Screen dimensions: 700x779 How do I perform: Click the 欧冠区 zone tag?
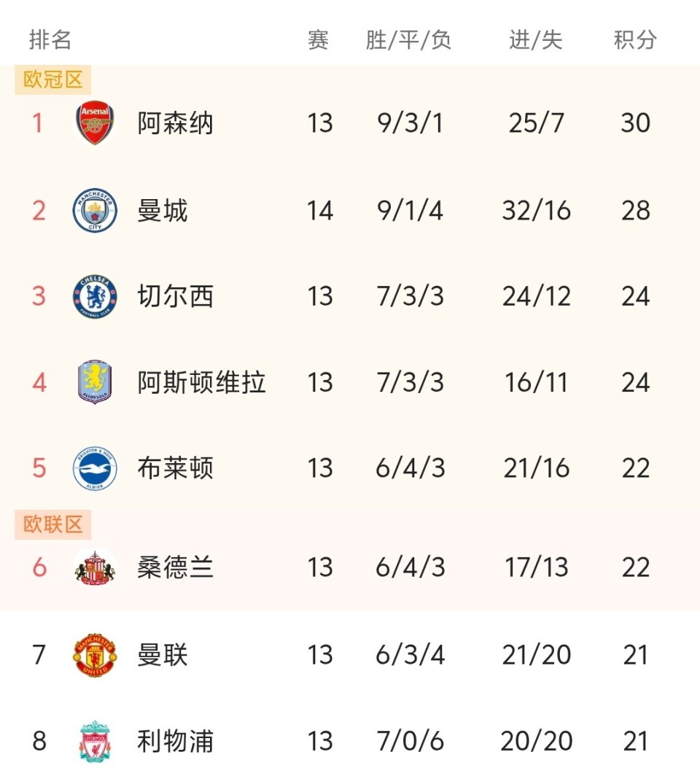tap(53, 80)
